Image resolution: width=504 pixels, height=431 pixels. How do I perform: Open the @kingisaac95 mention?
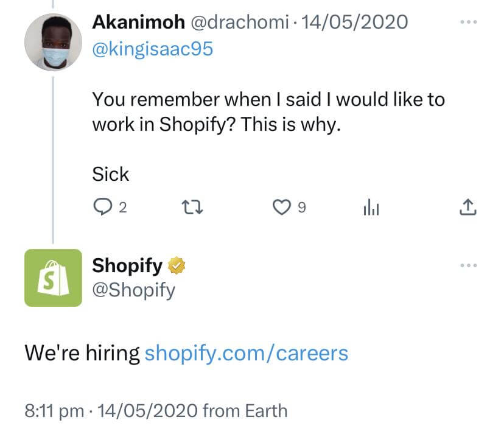[x=152, y=49]
